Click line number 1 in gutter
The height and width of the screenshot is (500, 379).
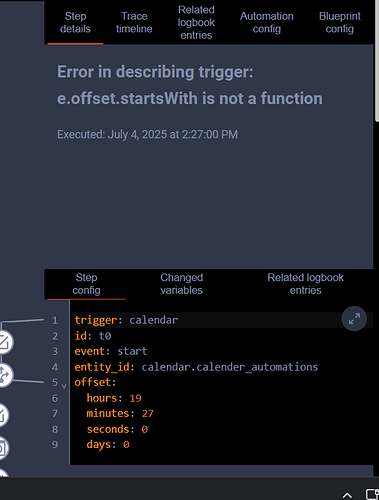coord(55,320)
